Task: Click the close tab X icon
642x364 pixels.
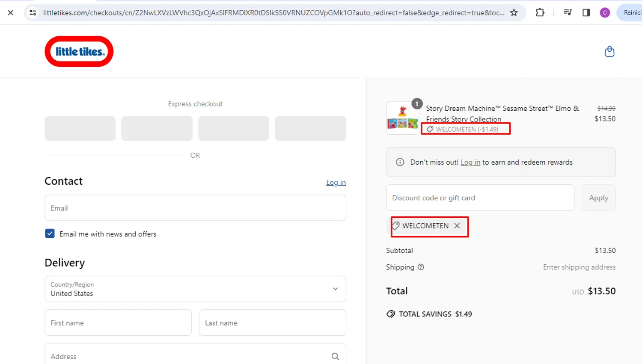Action: (x=11, y=13)
